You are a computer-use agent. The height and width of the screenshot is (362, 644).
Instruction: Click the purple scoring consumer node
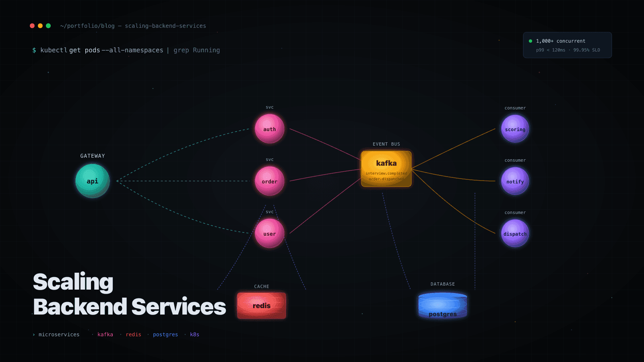tap(515, 129)
